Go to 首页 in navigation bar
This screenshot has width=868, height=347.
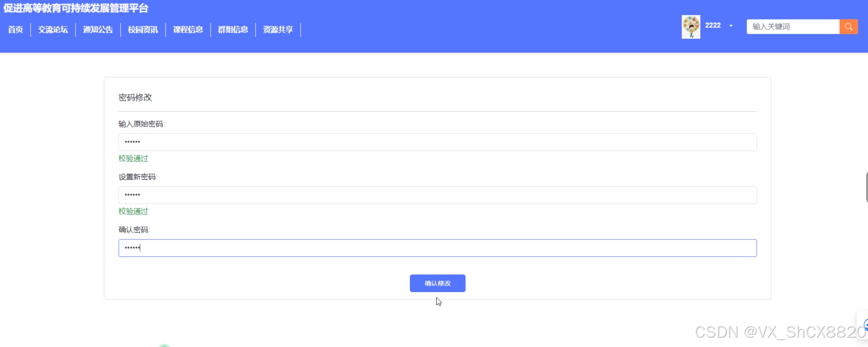tap(15, 30)
